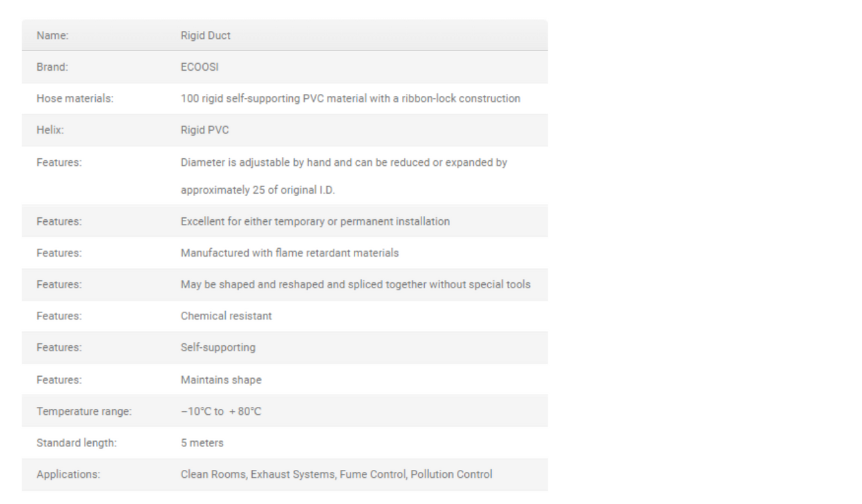Click the "May be shaped and reshaped" feature
This screenshot has height=504, width=862.
point(355,284)
